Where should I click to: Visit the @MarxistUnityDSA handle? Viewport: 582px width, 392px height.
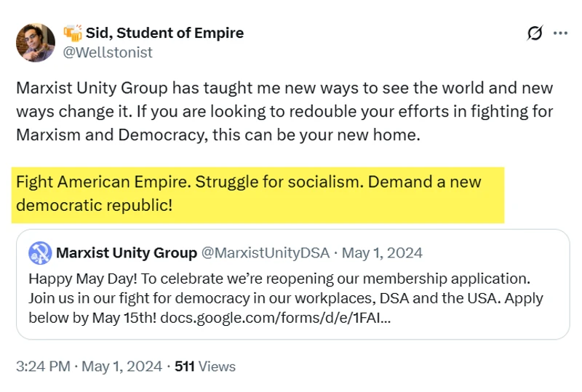(x=265, y=253)
